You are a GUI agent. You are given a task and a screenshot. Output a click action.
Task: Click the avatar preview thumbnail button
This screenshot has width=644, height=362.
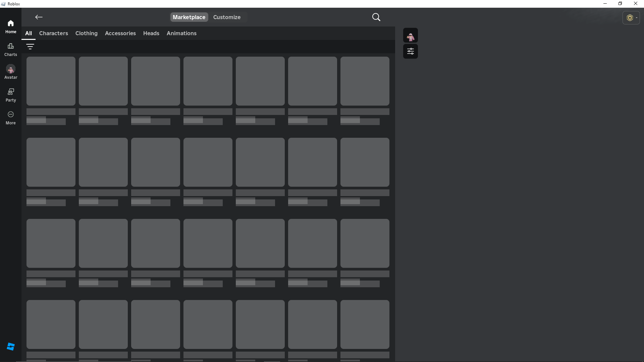coord(411,35)
